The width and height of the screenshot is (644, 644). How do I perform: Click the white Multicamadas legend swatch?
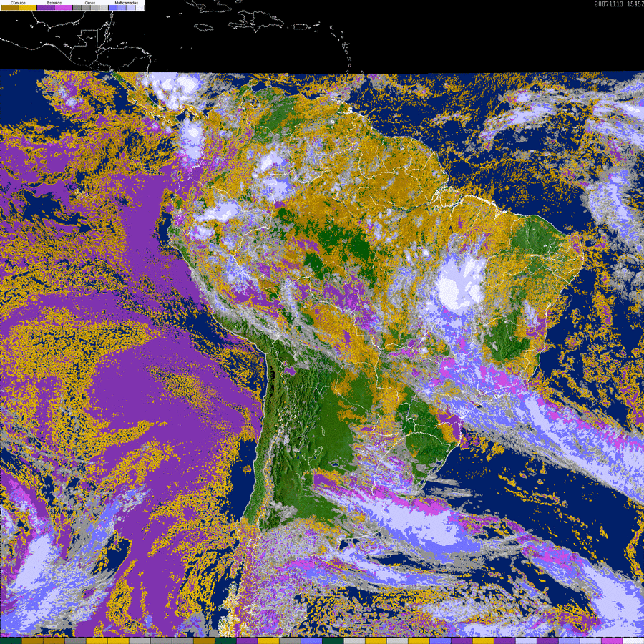pyautogui.click(x=140, y=7)
